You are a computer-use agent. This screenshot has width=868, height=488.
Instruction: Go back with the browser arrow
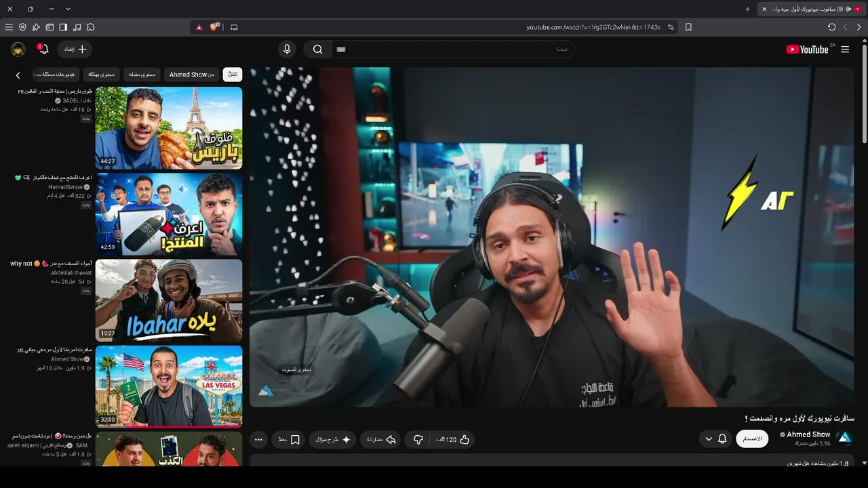(859, 27)
